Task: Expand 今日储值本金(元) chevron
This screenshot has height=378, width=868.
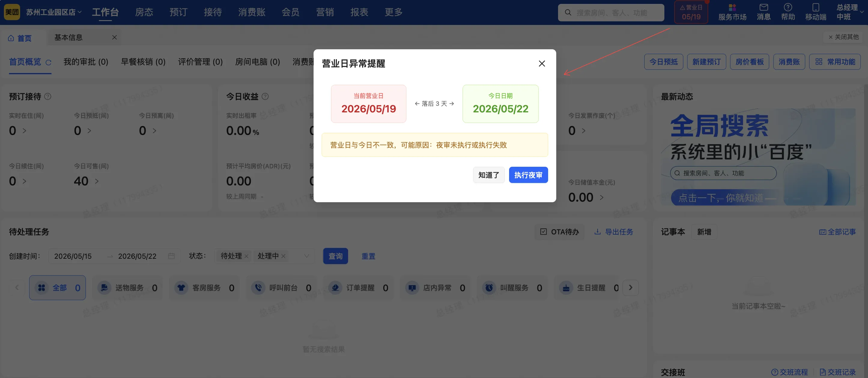Action: tap(602, 198)
